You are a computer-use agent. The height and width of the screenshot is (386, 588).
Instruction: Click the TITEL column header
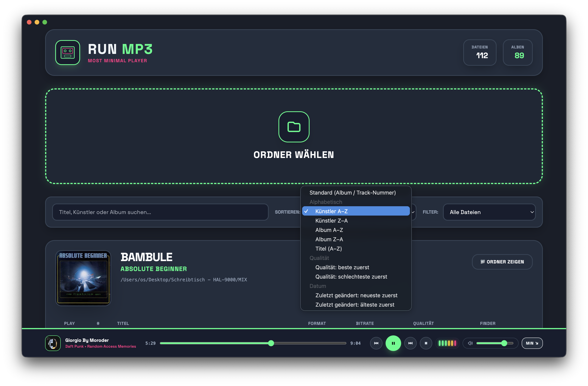[x=123, y=323]
